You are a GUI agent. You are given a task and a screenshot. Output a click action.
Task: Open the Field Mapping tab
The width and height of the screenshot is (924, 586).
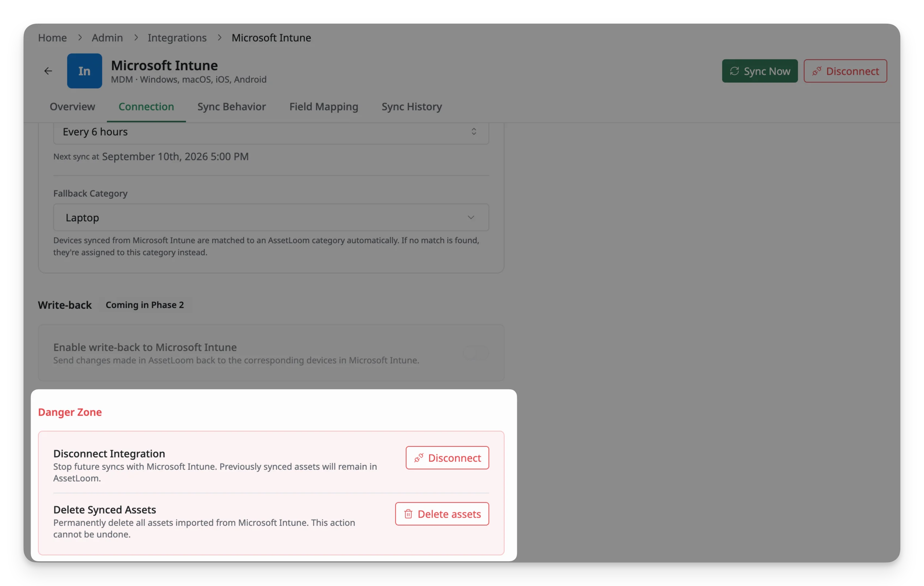pos(323,107)
